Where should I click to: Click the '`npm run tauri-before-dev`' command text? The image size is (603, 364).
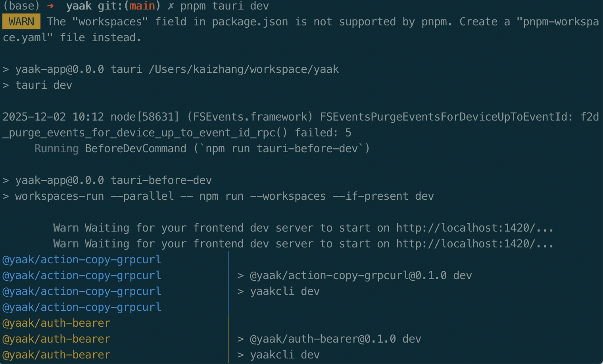pyautogui.click(x=282, y=149)
